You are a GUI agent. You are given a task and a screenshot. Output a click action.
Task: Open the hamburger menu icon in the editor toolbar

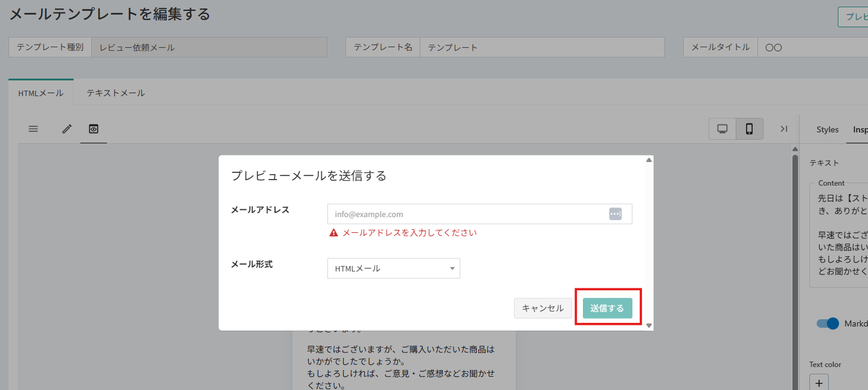[x=33, y=129]
